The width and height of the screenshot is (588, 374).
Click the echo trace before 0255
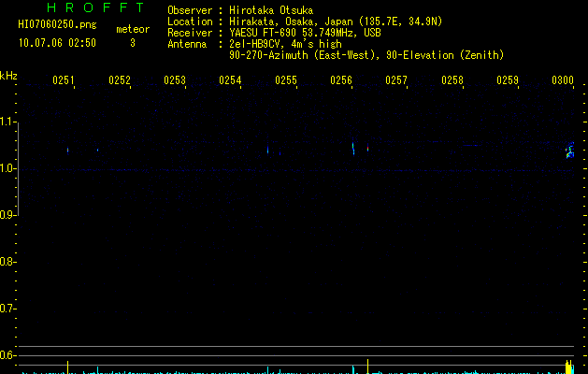(x=267, y=150)
